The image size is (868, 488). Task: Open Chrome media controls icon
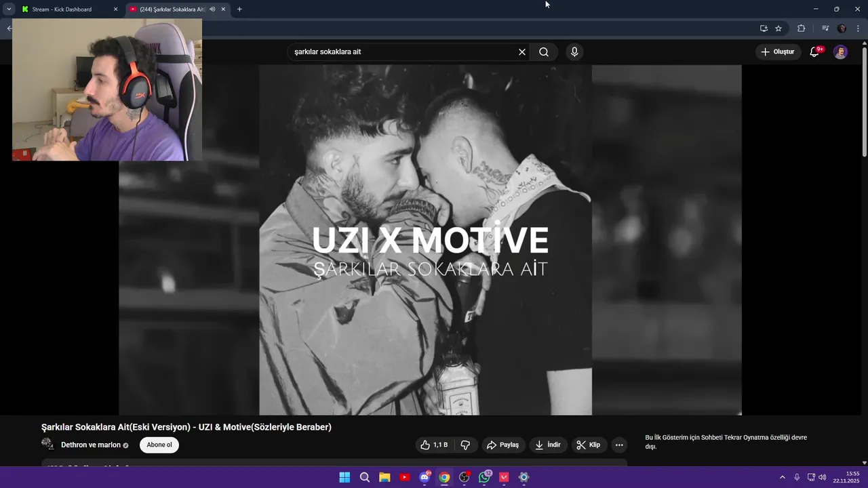click(825, 28)
